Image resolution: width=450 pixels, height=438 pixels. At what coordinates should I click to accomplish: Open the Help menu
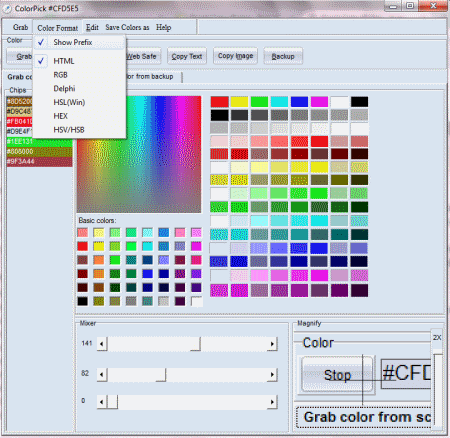(163, 27)
